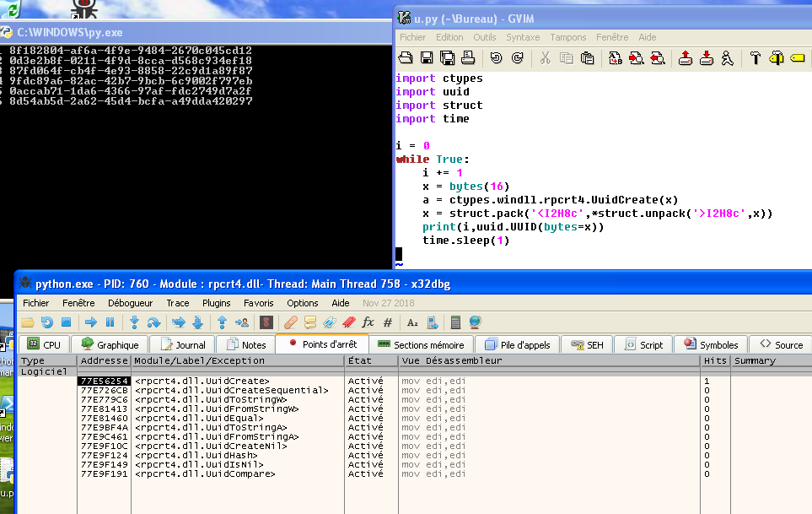
Task: Open the Plugins menu in x32dbg
Action: (216, 303)
